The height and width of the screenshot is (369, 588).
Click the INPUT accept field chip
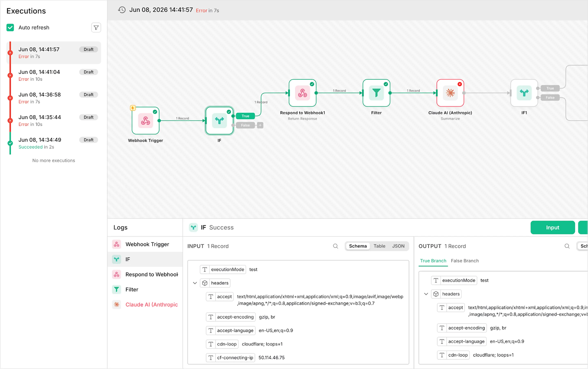pyautogui.click(x=220, y=297)
